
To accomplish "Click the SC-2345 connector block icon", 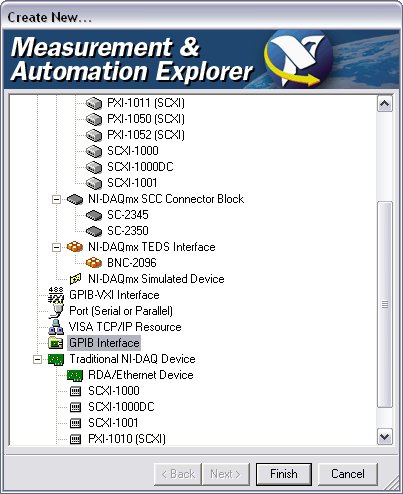I will pos(94,215).
